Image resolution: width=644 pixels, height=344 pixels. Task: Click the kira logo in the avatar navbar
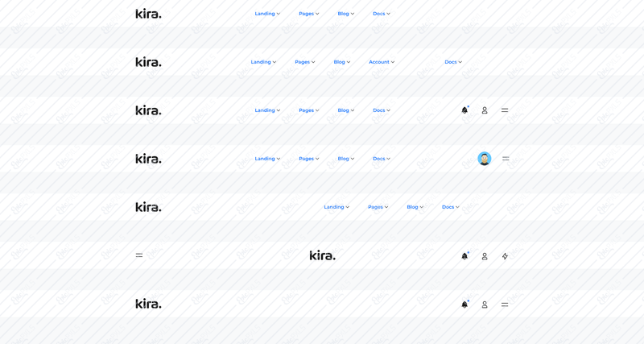[x=148, y=159]
